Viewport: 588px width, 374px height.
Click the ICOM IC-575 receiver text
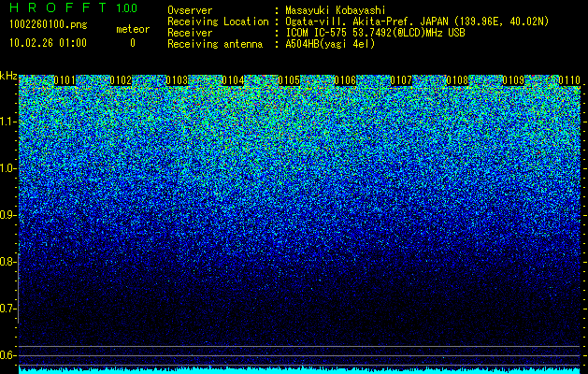pos(375,33)
